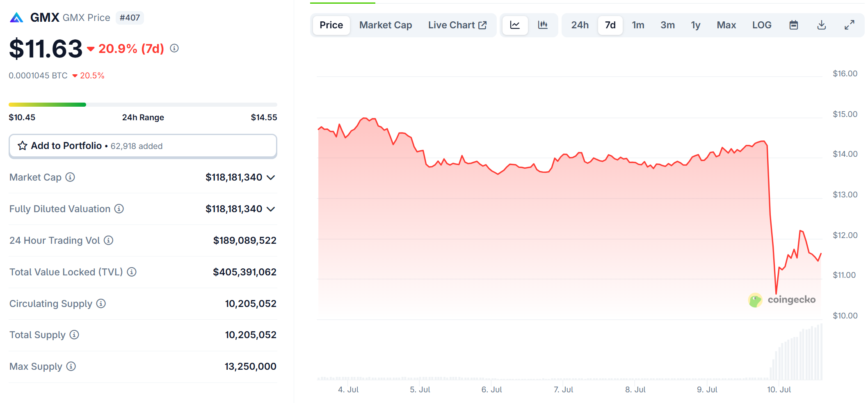This screenshot has height=403, width=868.
Task: Click the 24h Range progress bar
Action: coord(143,105)
